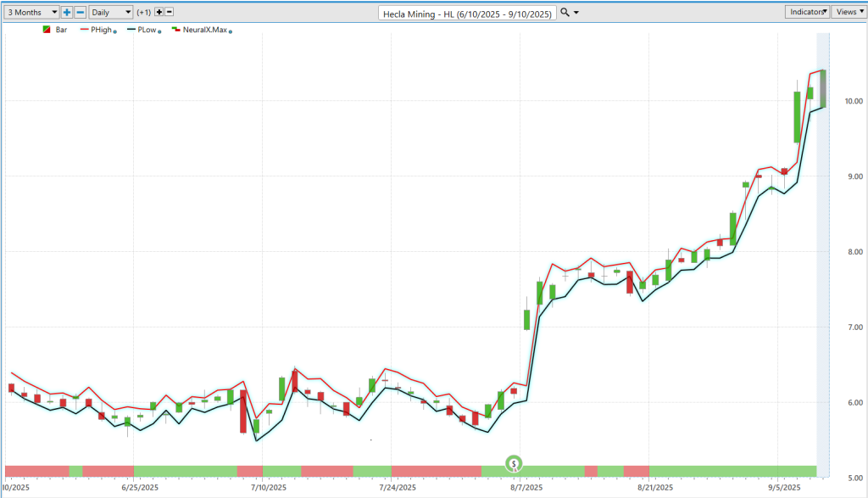The height and width of the screenshot is (498, 868).
Task: Click the Hecla Mining symbol input field
Action: pos(467,14)
